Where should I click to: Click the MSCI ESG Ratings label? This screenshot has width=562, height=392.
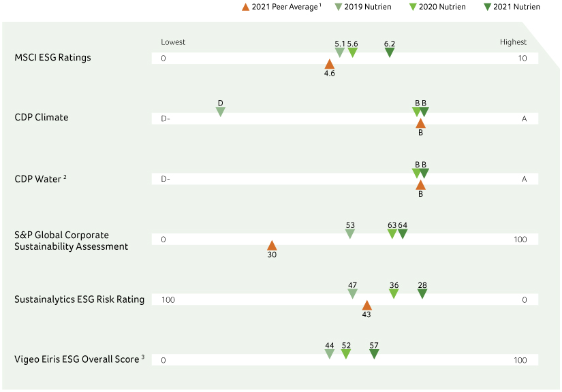tap(52, 57)
